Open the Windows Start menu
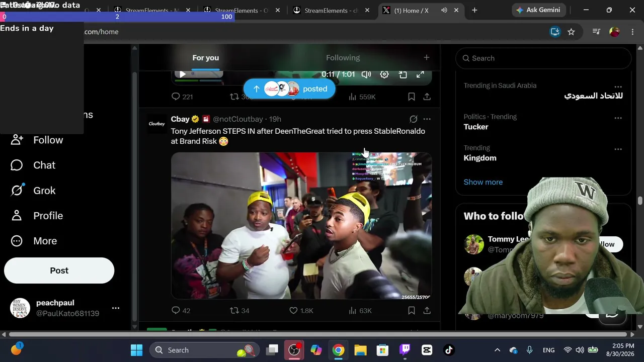The height and width of the screenshot is (362, 644). 136,350
